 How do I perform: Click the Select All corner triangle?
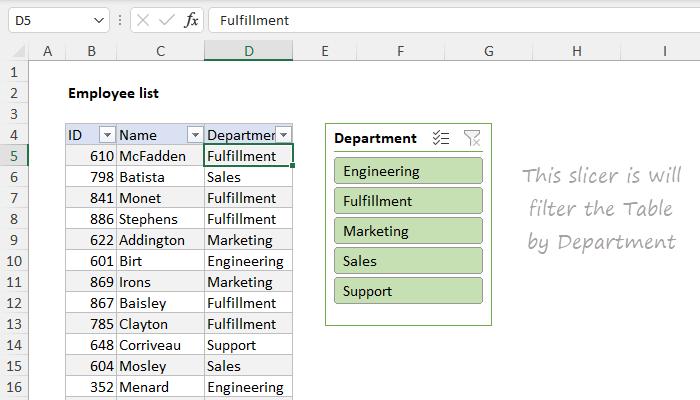(x=18, y=51)
